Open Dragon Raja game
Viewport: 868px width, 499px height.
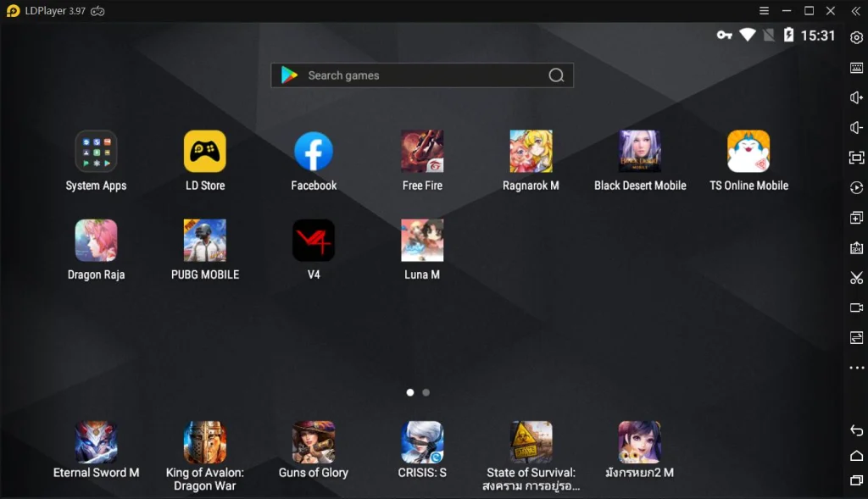pyautogui.click(x=96, y=240)
